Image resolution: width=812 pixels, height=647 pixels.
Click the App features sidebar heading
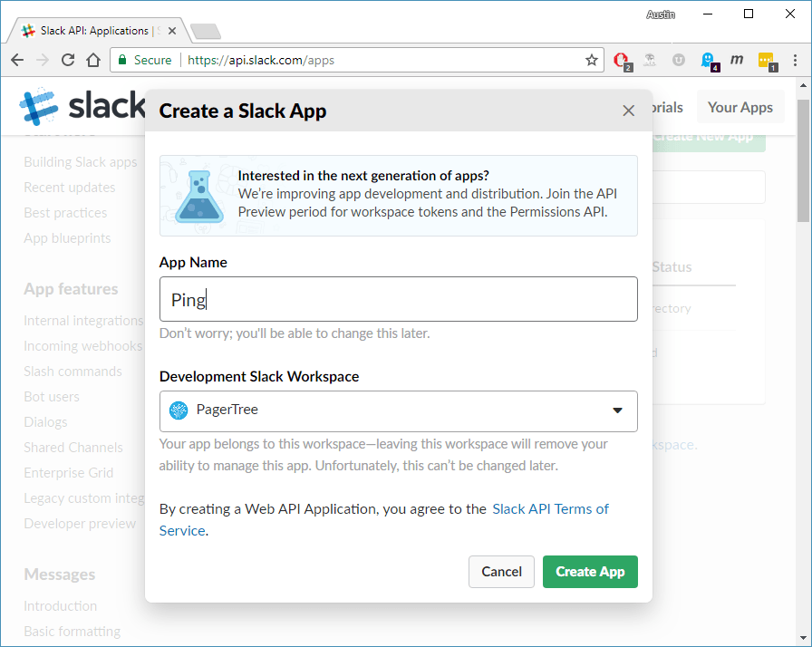tap(71, 289)
